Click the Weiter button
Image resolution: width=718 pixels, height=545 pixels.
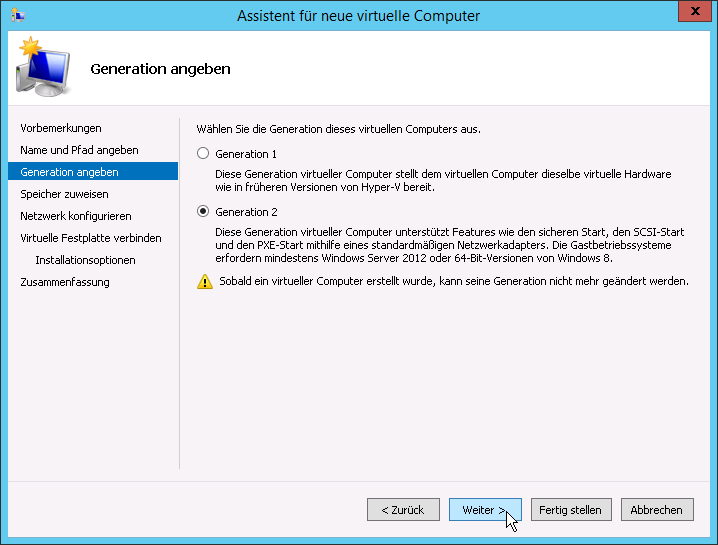pos(485,510)
